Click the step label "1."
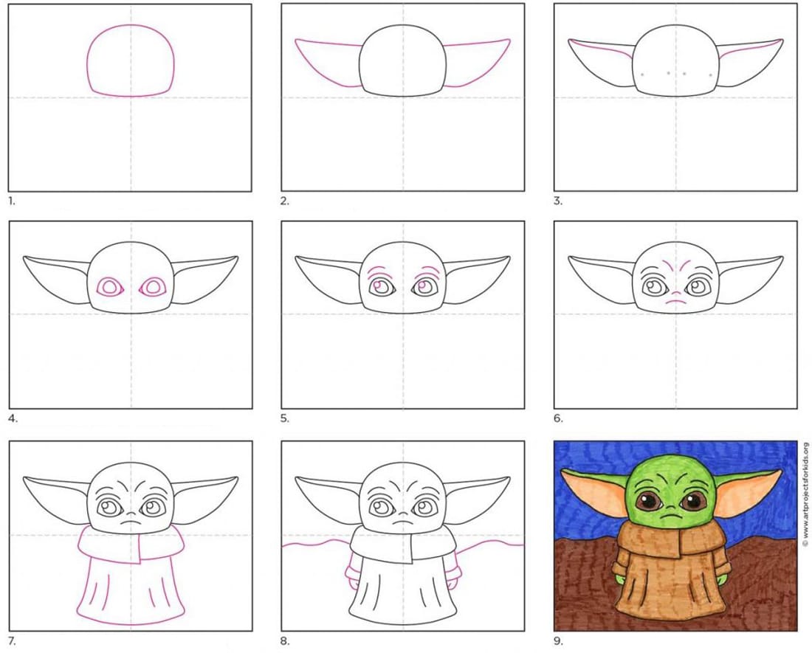The width and height of the screenshot is (812, 653). pyautogui.click(x=12, y=201)
